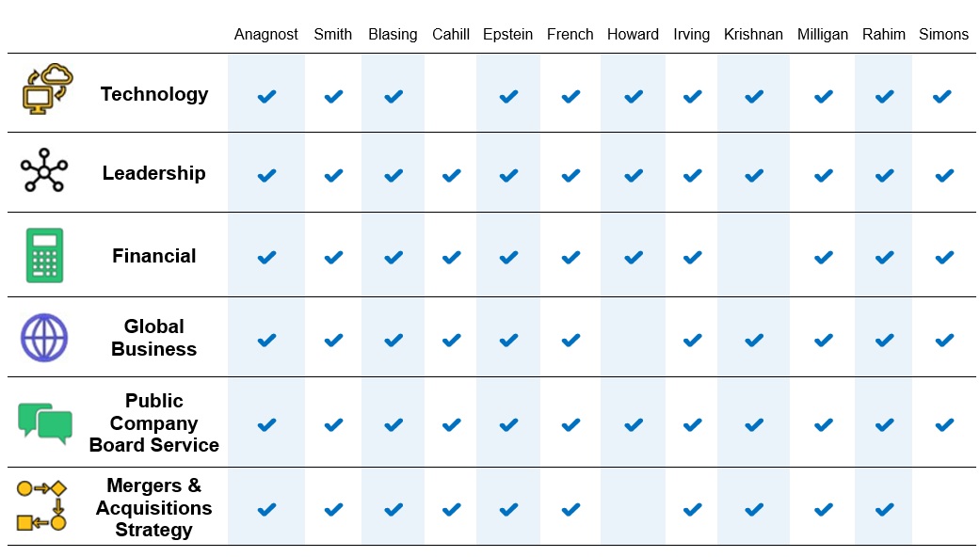Click the Global Business globe icon
980x557 pixels.
44,338
